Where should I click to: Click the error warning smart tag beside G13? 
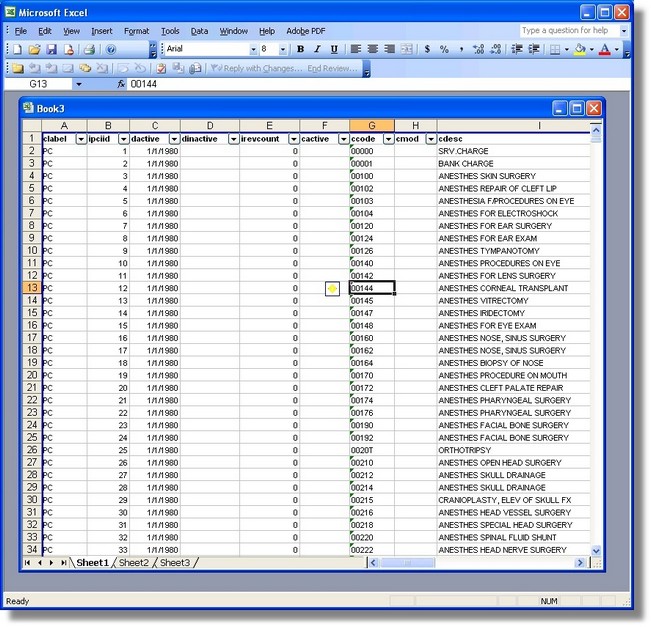(332, 289)
